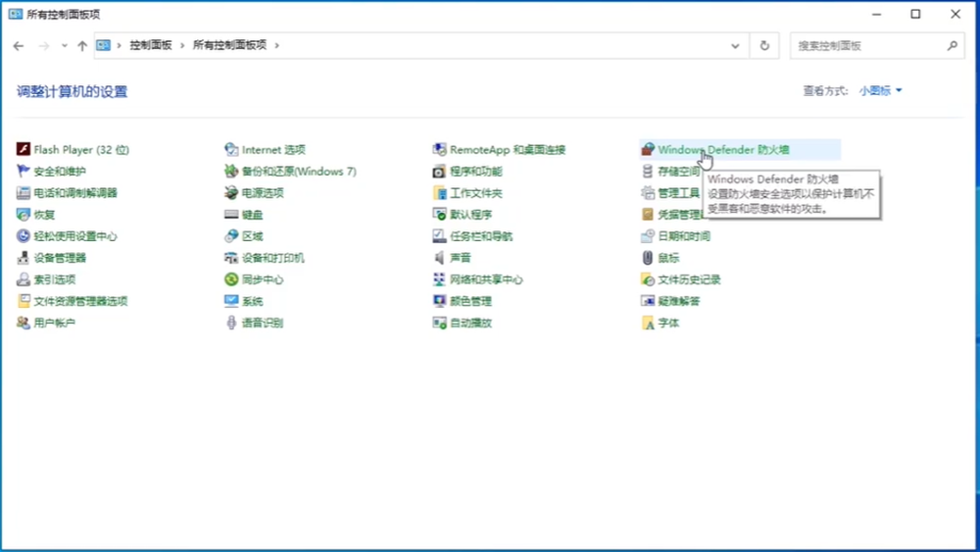Click 控制面板 in the address breadcrumb
Image resolution: width=980 pixels, height=552 pixels.
[x=151, y=45]
